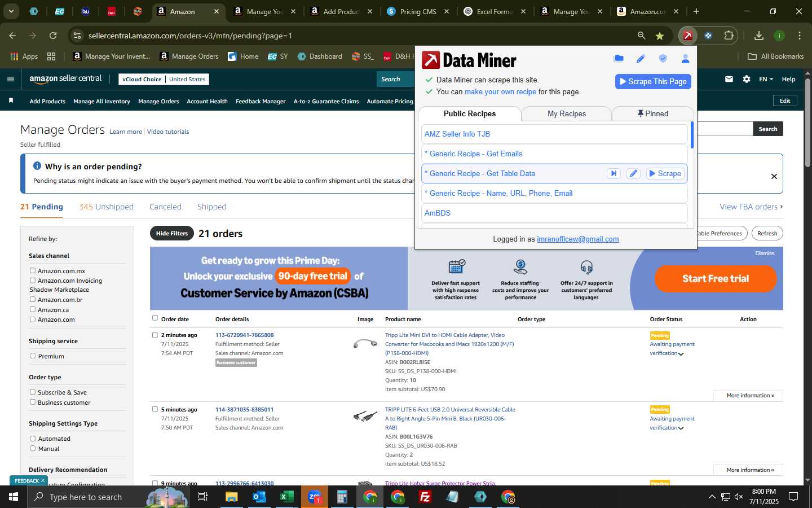Screen dimensions: 812x508
Task: Check the Amazon.com Invoicing Shadow Marketplace box
Action: tap(33, 281)
